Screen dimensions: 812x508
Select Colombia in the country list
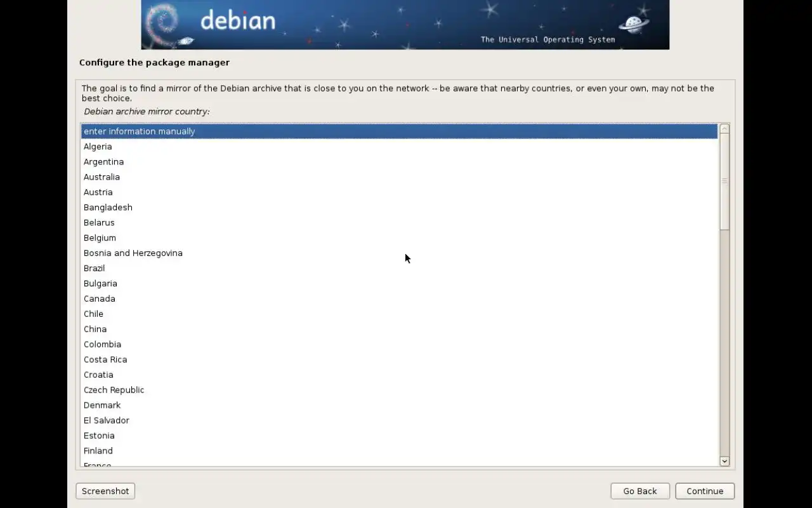tap(399, 345)
